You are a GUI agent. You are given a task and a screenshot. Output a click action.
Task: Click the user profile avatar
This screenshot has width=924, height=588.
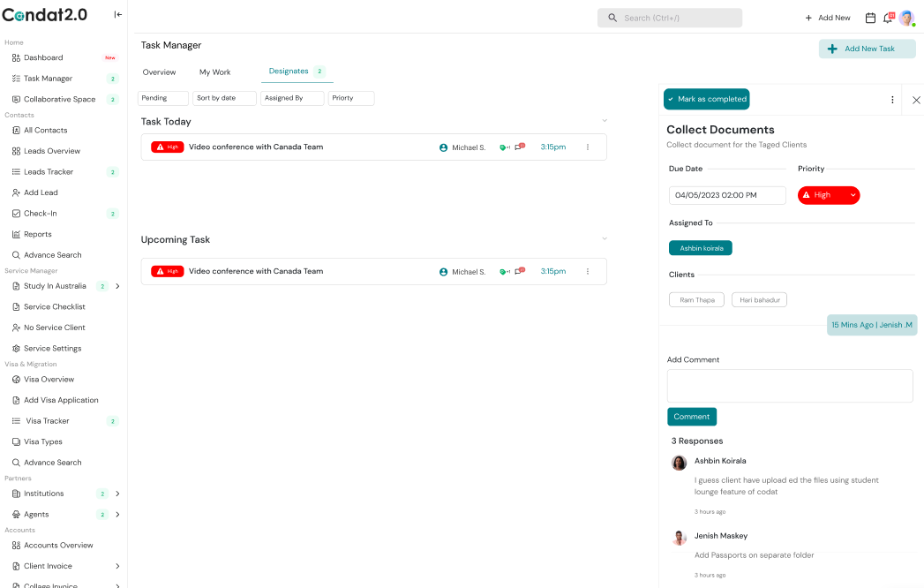click(906, 18)
